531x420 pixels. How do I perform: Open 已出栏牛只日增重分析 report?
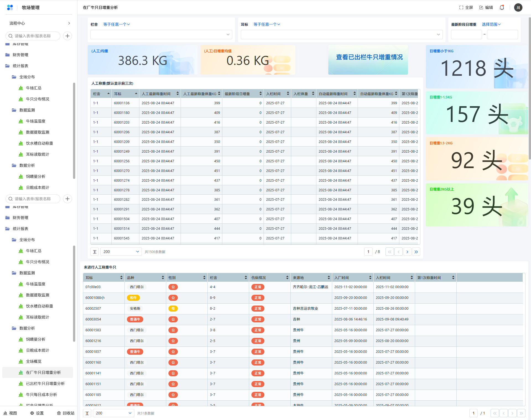click(45, 384)
